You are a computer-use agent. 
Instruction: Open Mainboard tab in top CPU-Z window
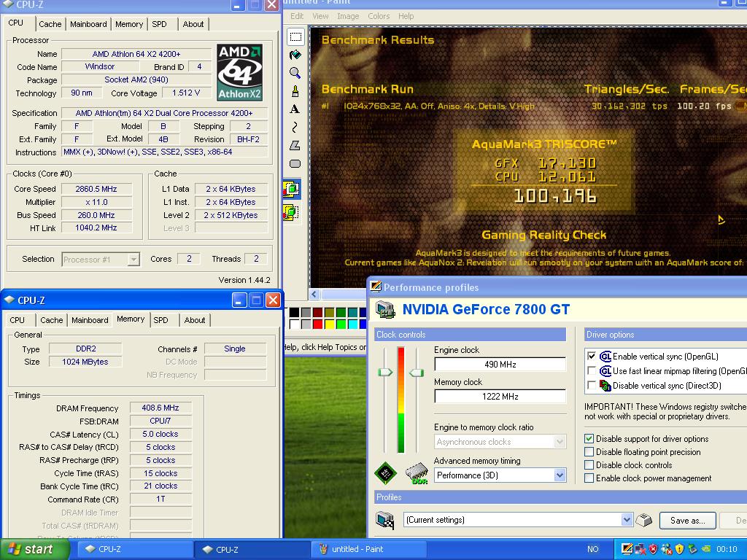(88, 24)
